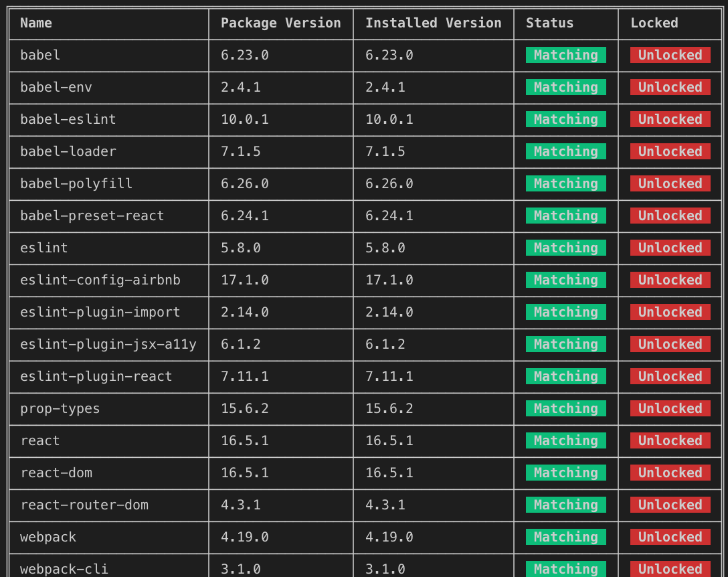The height and width of the screenshot is (577, 728).
Task: Click the Unlocked badge for react row
Action: 670,440
